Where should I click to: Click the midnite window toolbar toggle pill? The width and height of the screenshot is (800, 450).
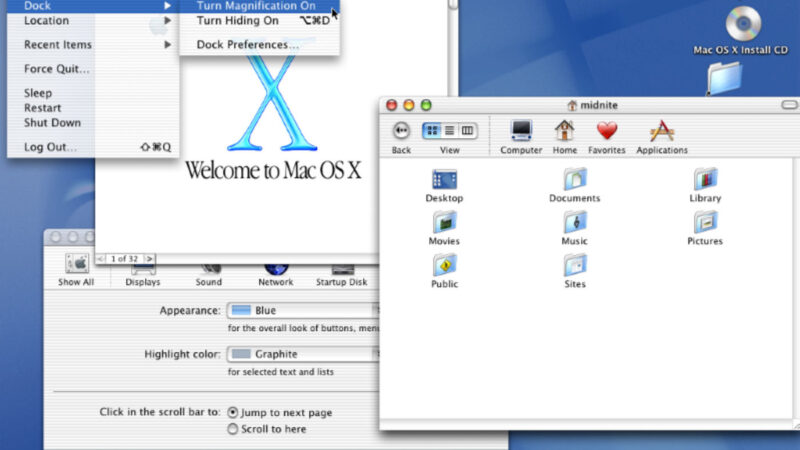[x=789, y=105]
